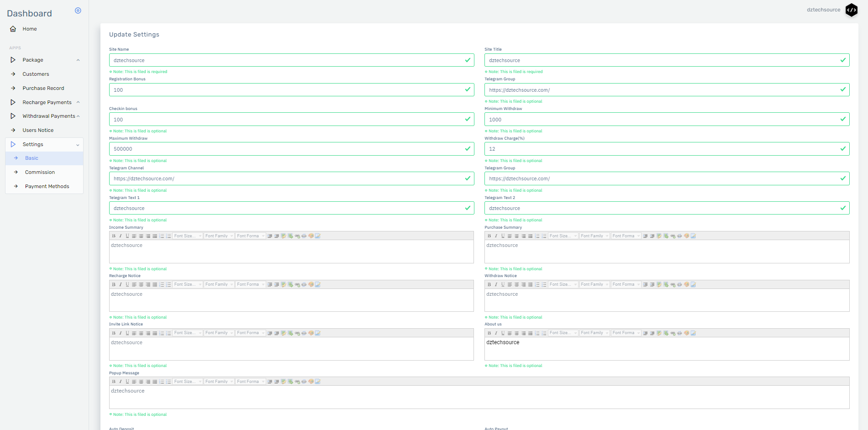Click Underline in the Recharge Notice editor
Image resolution: width=868 pixels, height=430 pixels.
click(x=127, y=284)
